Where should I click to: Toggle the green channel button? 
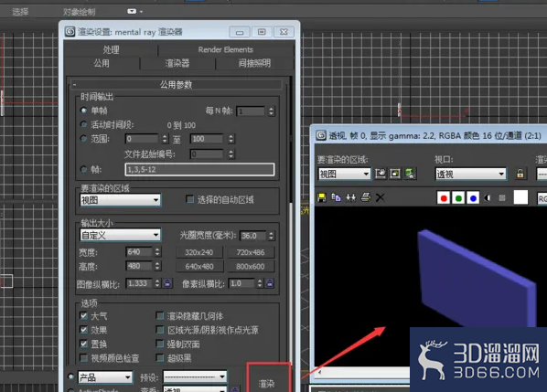pyautogui.click(x=458, y=198)
